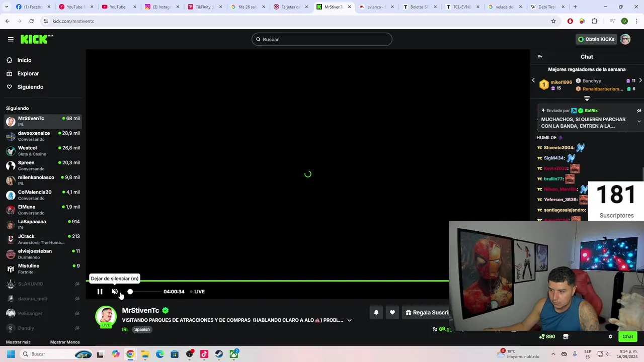The width and height of the screenshot is (644, 362).
Task: Switch to the first YouTube browser tab
Action: click(75, 7)
